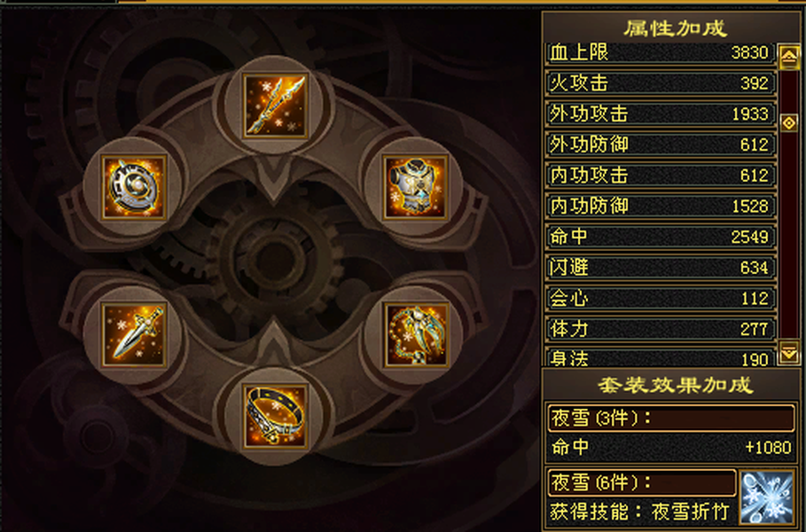Click the 夜雪 (6件) set bonus header

pos(641,482)
